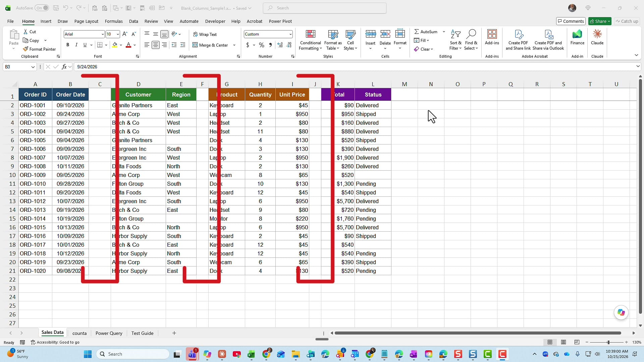Click Create PDF and Share link icon

[x=518, y=34]
